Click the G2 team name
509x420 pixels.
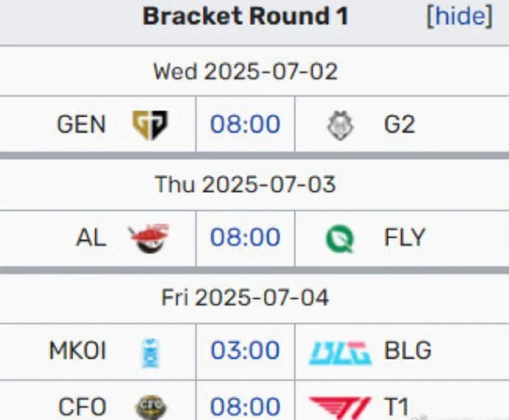point(399,125)
